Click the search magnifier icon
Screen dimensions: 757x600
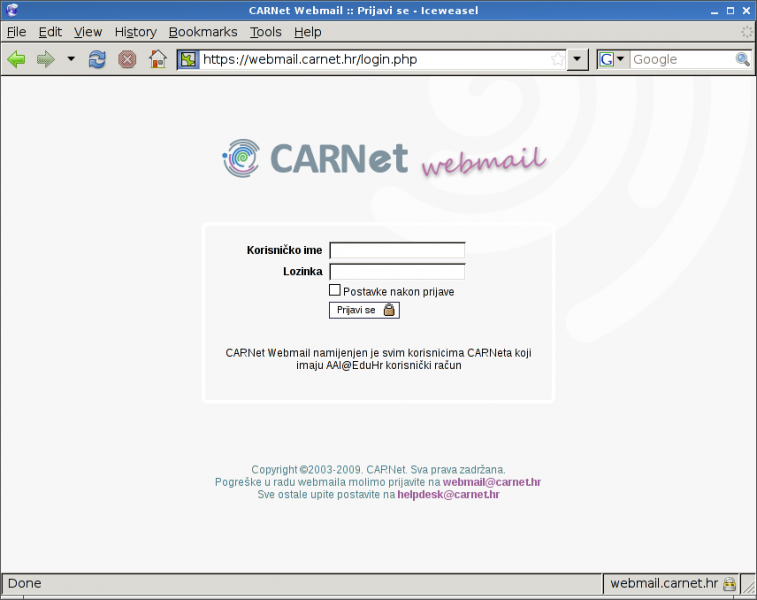point(742,59)
